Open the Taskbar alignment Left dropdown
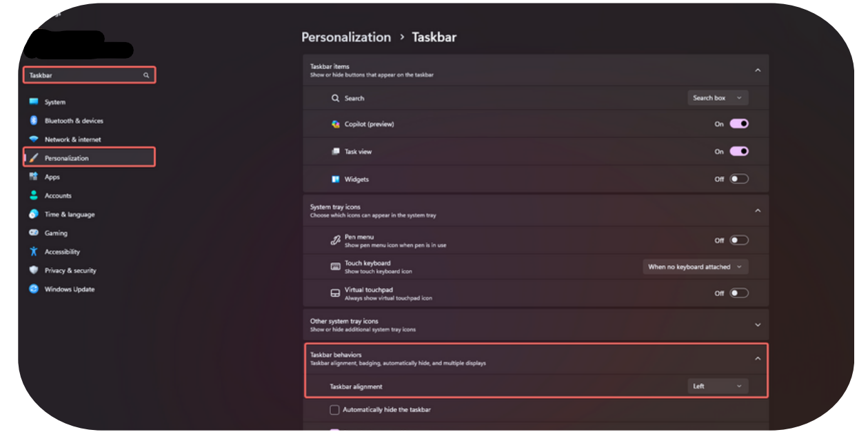 tap(718, 386)
